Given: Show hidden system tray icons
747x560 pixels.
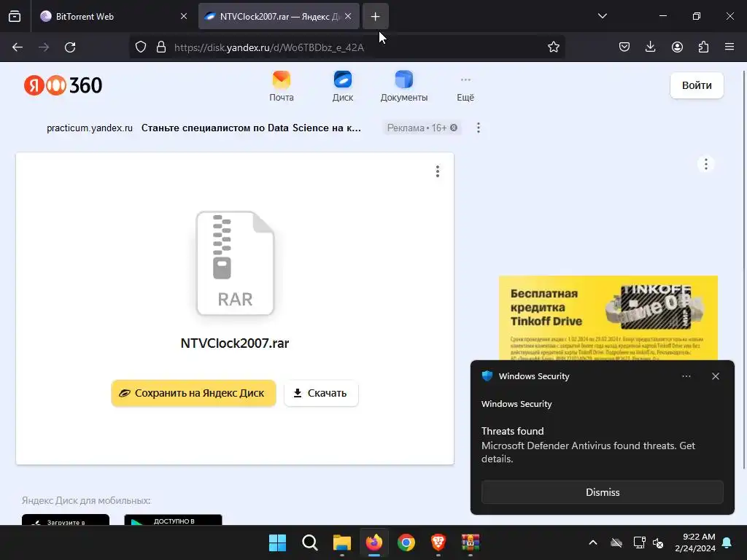Looking at the screenshot, I should click(x=592, y=542).
